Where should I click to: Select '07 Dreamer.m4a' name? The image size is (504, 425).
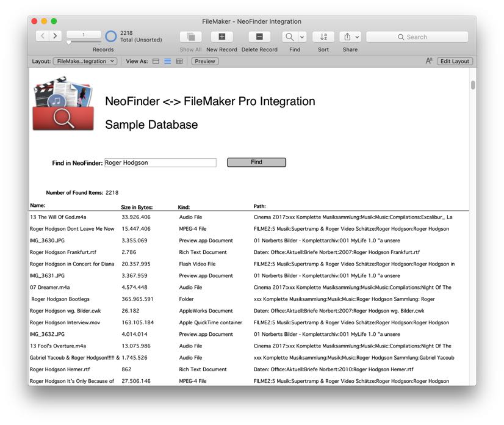[x=50, y=287]
